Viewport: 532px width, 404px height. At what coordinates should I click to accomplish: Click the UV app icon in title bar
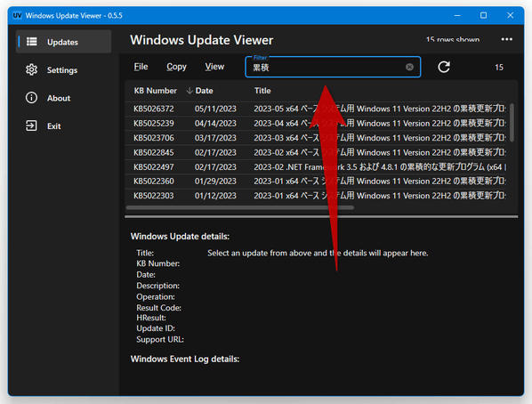click(x=17, y=15)
